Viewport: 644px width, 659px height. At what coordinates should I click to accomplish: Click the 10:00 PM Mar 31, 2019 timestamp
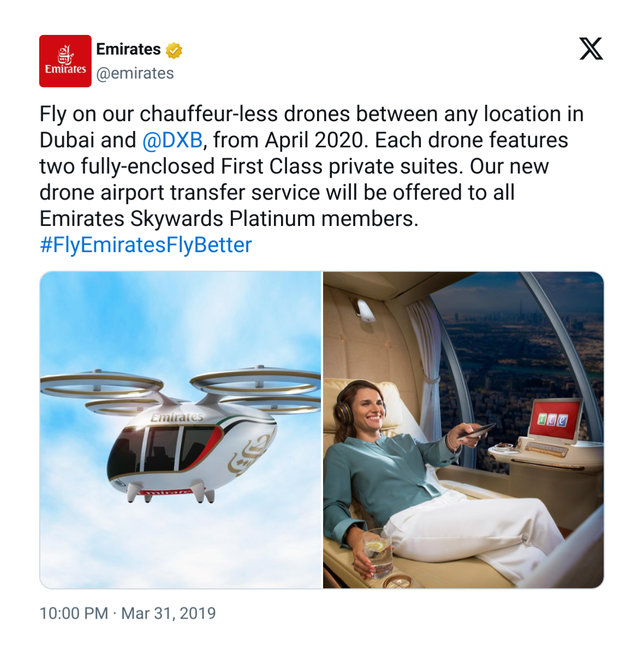point(128,613)
